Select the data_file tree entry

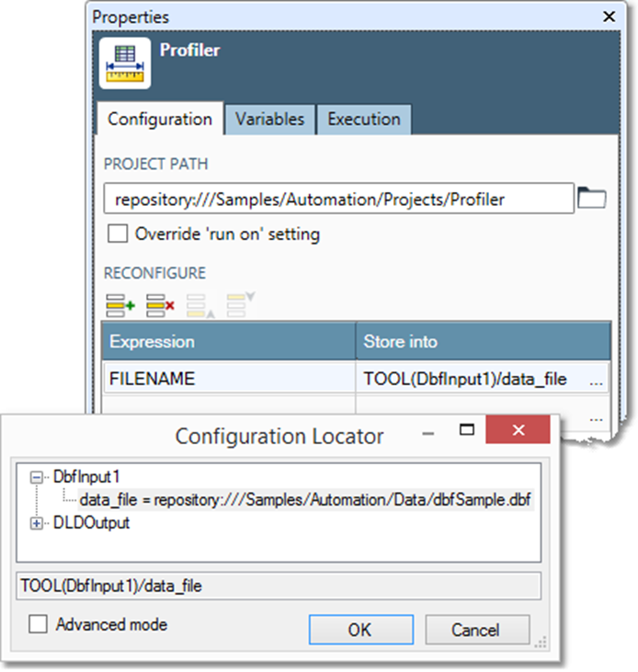tap(305, 499)
